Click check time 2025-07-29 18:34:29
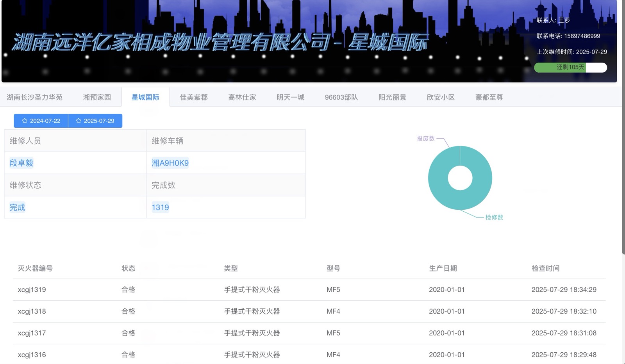625x364 pixels. 564,290
